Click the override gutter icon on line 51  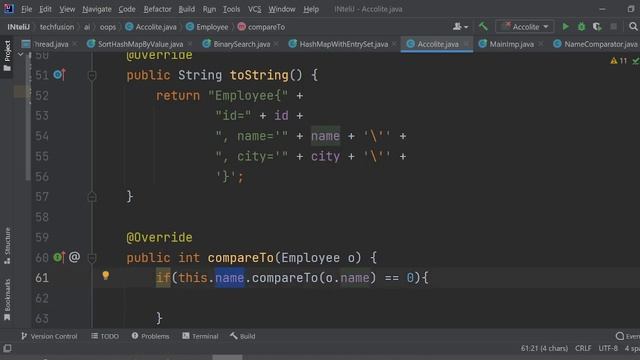click(60, 75)
